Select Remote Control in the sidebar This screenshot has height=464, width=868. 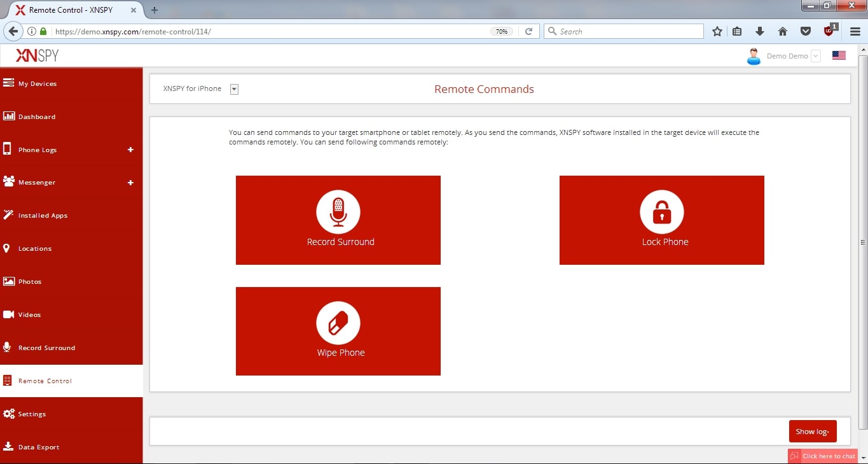(x=71, y=381)
